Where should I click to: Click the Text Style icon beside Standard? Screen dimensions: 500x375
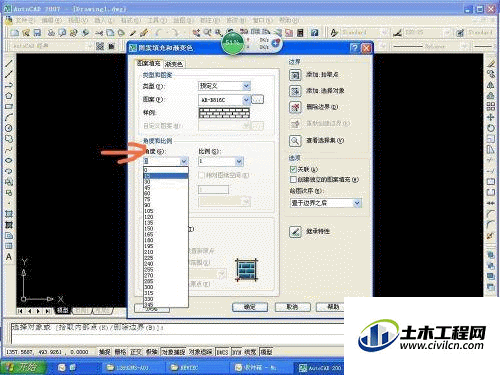[334, 32]
